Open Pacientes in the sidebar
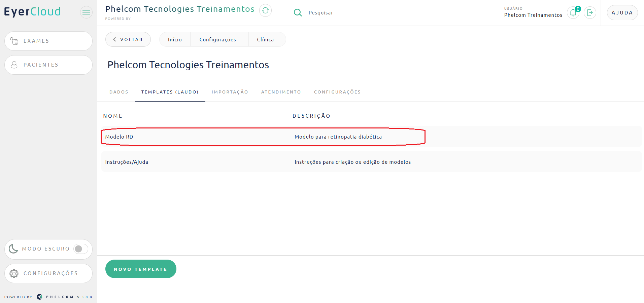This screenshot has width=644, height=303. click(48, 65)
